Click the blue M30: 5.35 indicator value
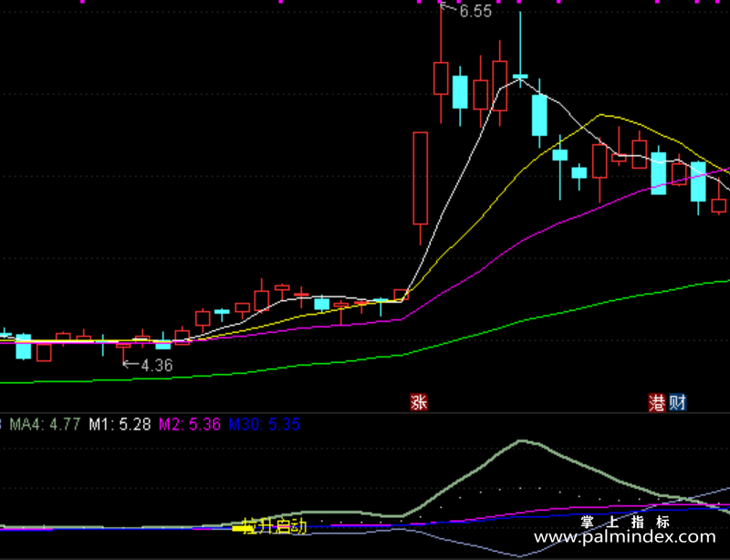Screen dimensions: 730x560 265,424
